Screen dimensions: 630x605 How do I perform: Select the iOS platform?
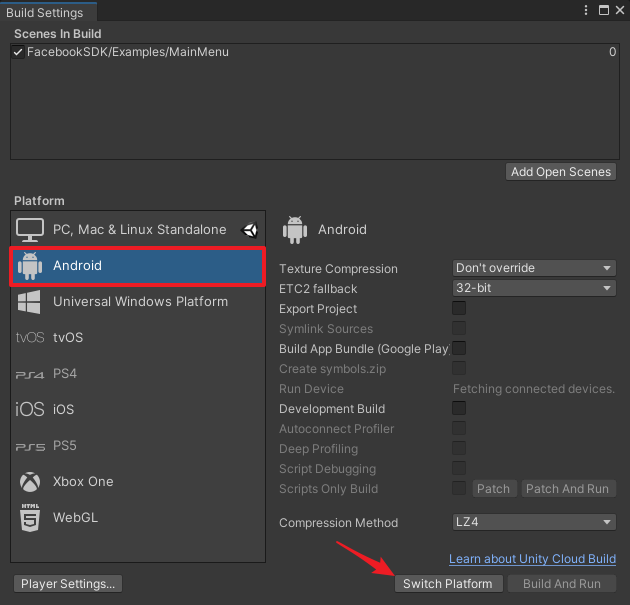(x=138, y=409)
